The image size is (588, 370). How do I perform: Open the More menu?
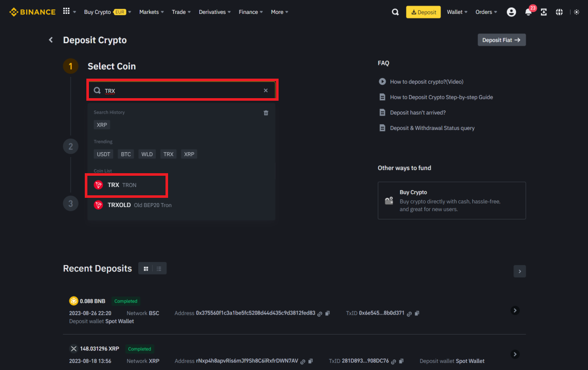[x=280, y=12]
